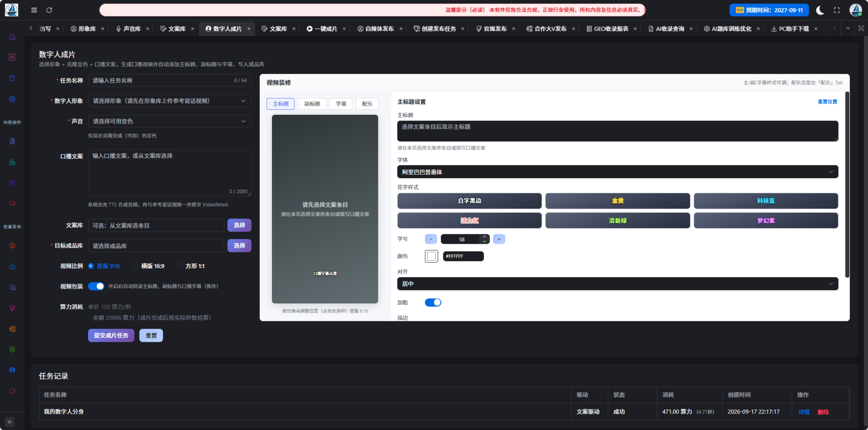This screenshot has height=430, width=868.
Task: Open the 数字人形象 dropdown
Action: pyautogui.click(x=169, y=101)
